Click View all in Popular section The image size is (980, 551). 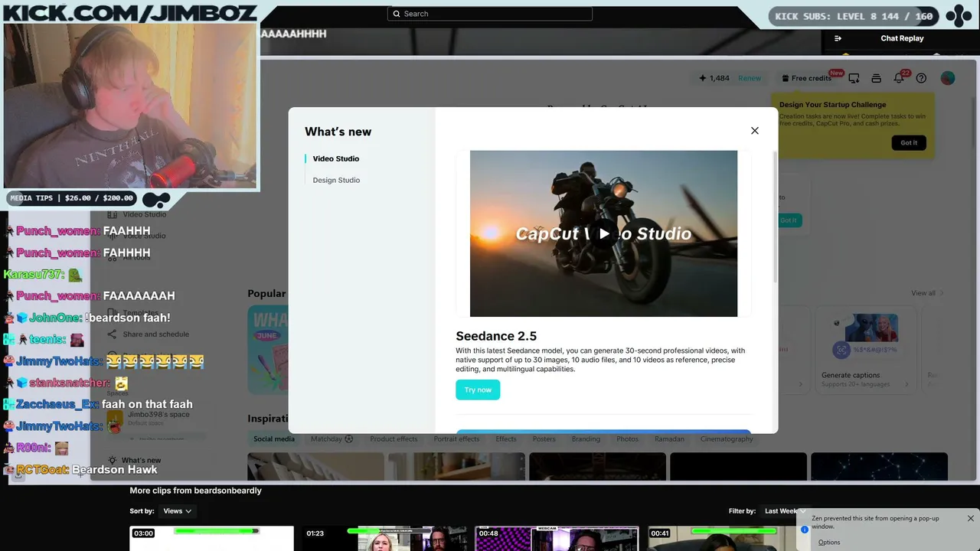(x=927, y=293)
